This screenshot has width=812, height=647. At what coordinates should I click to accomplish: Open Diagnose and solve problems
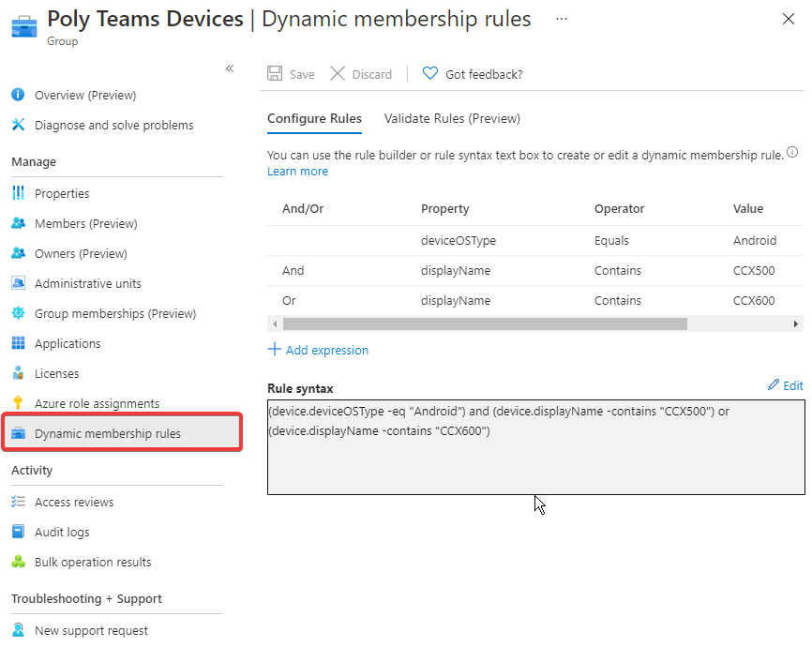(114, 125)
